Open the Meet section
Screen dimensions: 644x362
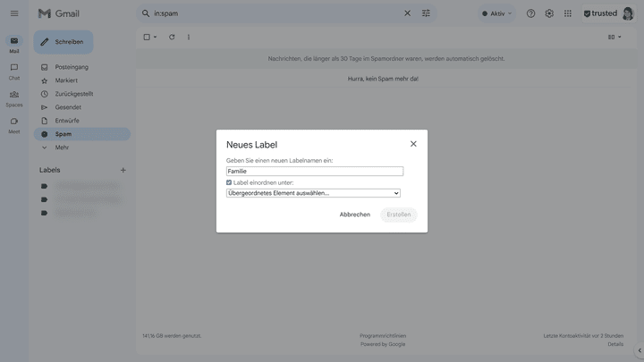pos(14,125)
